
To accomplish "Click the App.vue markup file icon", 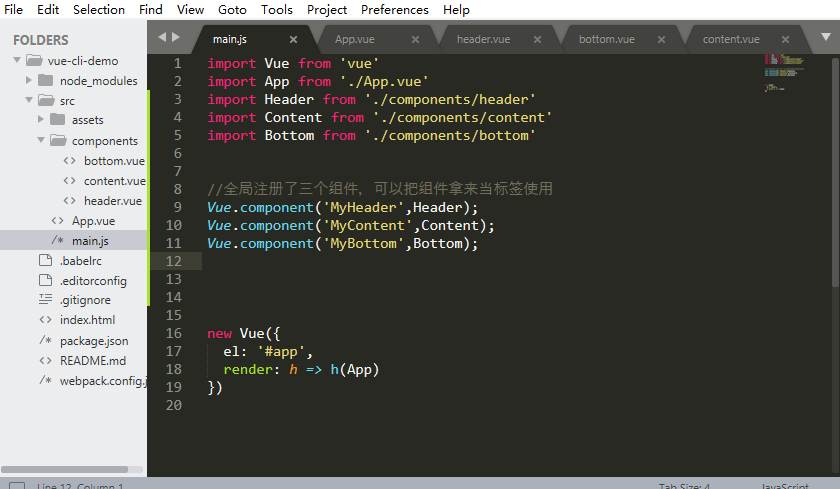I will click(57, 221).
